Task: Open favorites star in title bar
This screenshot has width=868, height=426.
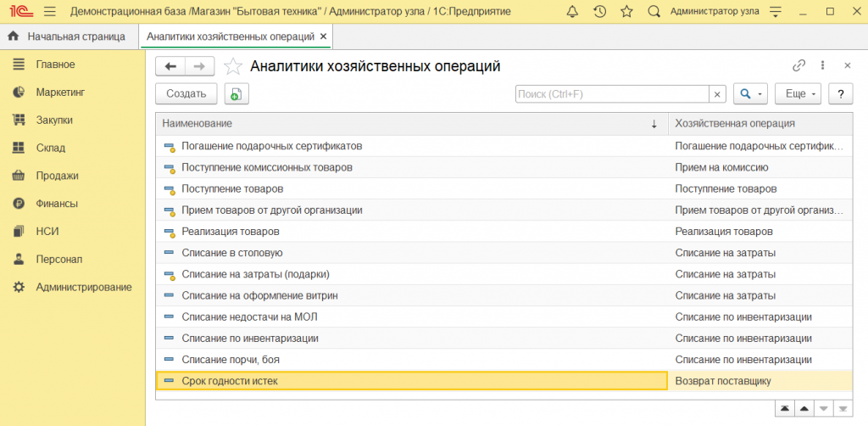Action: coord(626,12)
